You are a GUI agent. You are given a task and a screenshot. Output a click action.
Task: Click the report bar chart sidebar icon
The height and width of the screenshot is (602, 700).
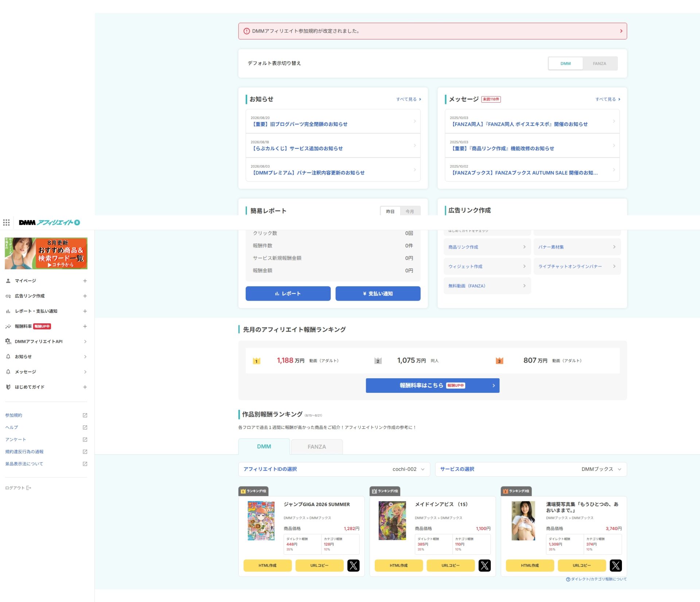pos(8,311)
